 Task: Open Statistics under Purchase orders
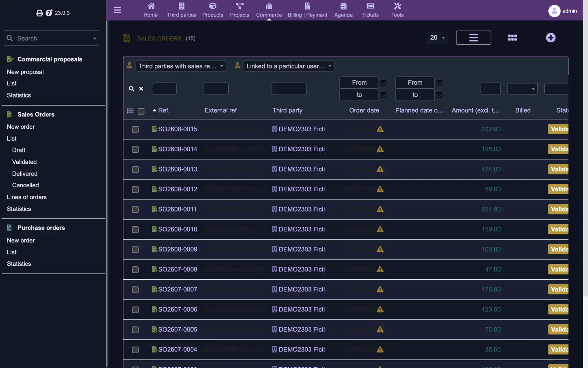pos(19,264)
